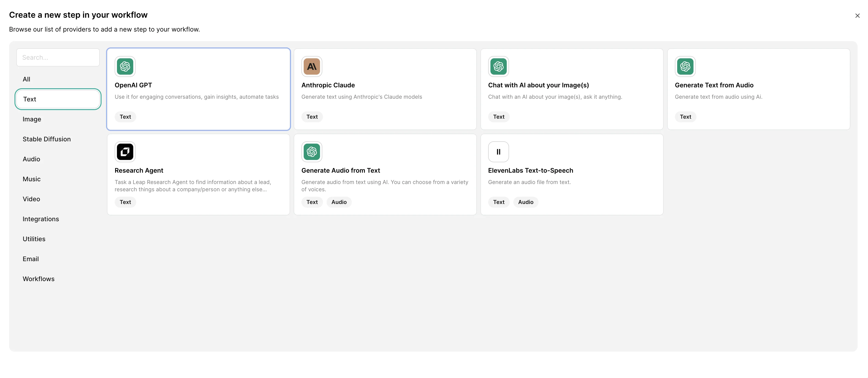Click the Audio tag on ElevenLabs card
Viewport: 868px width, 378px height.
point(525,202)
